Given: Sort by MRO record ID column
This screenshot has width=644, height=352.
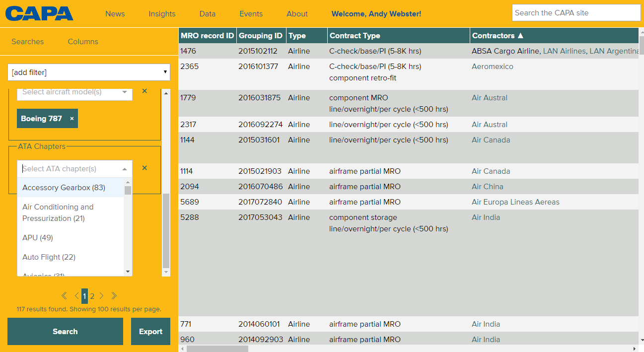Looking at the screenshot, I should click(207, 36).
